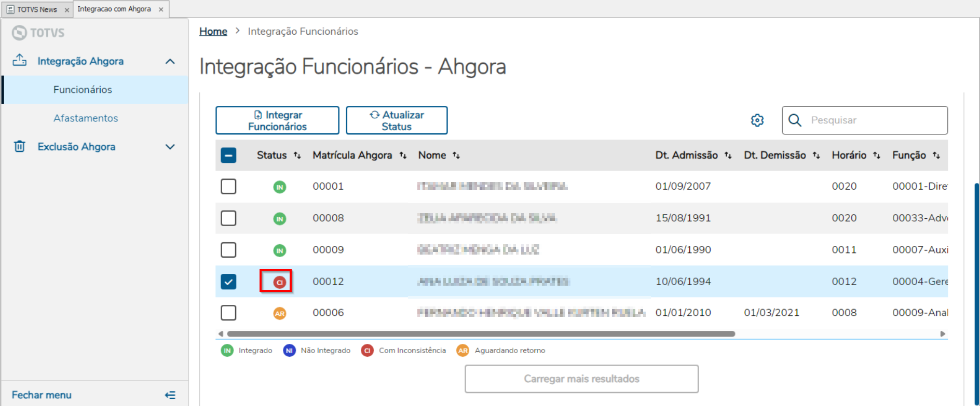Click the horizontal scrollbar left arrow
Screen dimensions: 980x406
pyautogui.click(x=221, y=334)
